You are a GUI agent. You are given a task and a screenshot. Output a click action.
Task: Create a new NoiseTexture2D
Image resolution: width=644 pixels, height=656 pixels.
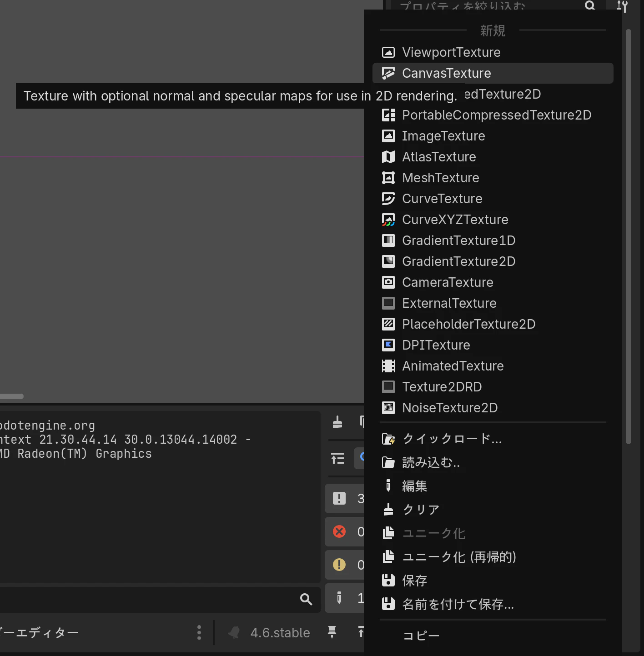493,408
